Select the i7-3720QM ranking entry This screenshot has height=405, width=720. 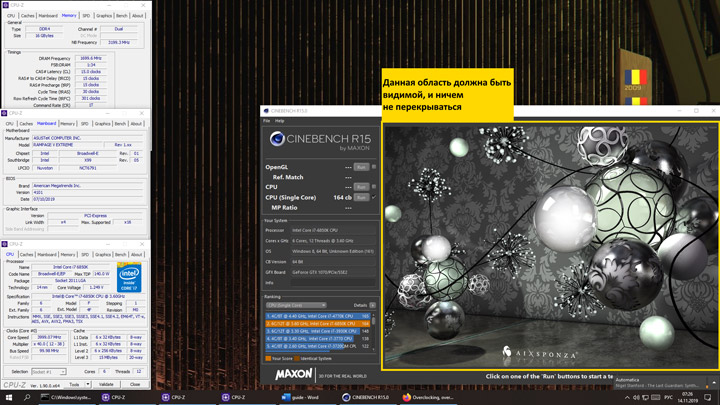pos(318,346)
